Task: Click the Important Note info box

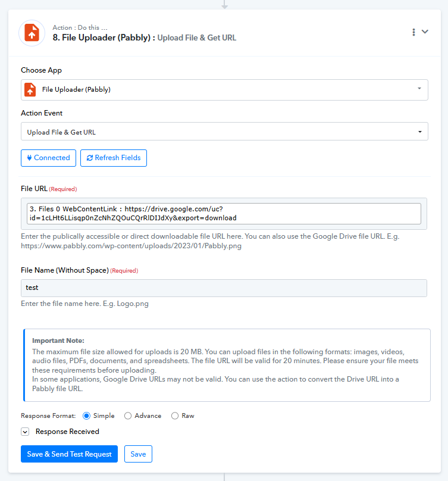Action: click(x=227, y=365)
